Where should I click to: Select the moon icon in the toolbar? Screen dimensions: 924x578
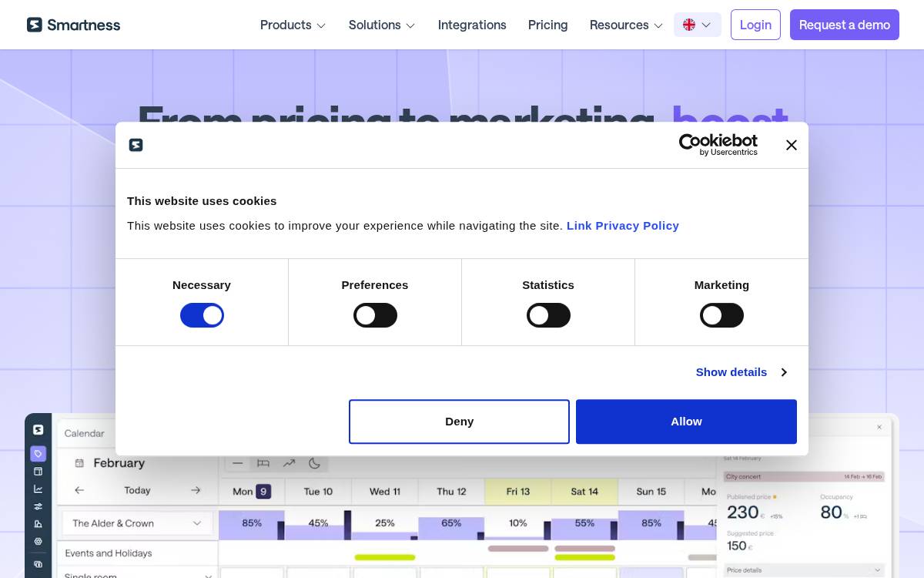click(314, 463)
